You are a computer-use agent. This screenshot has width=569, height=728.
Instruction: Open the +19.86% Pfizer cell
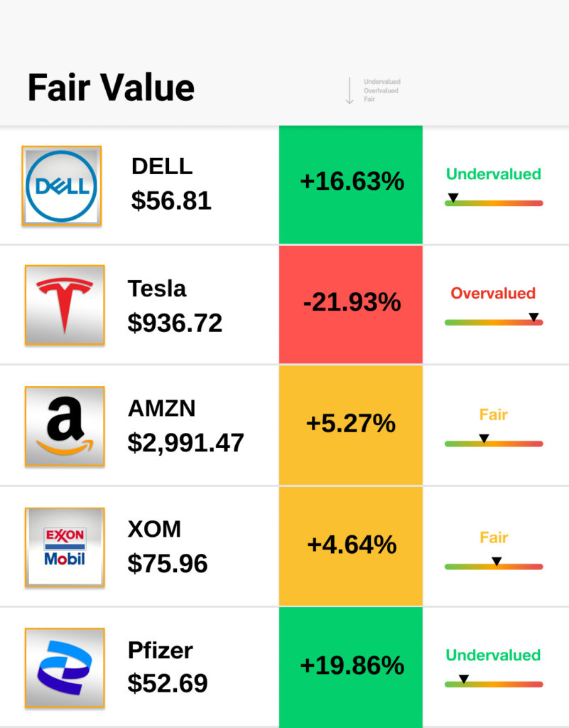pyautogui.click(x=351, y=666)
